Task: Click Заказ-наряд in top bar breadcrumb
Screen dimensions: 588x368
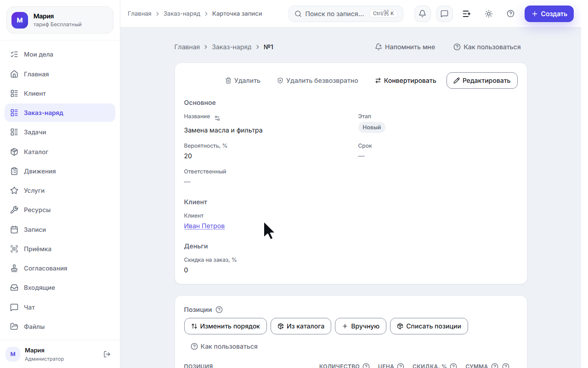Action: coord(182,14)
